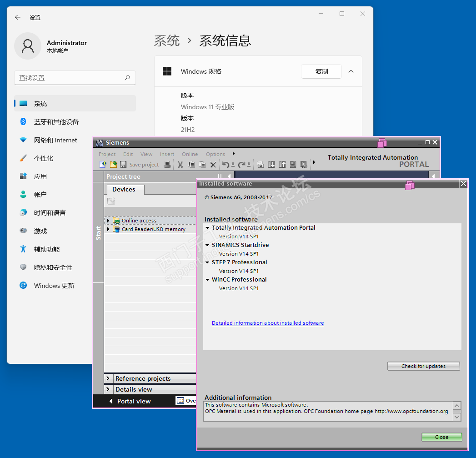Collapse Totally Integrated Automation Portal entry
The height and width of the screenshot is (458, 476).
pyautogui.click(x=207, y=228)
